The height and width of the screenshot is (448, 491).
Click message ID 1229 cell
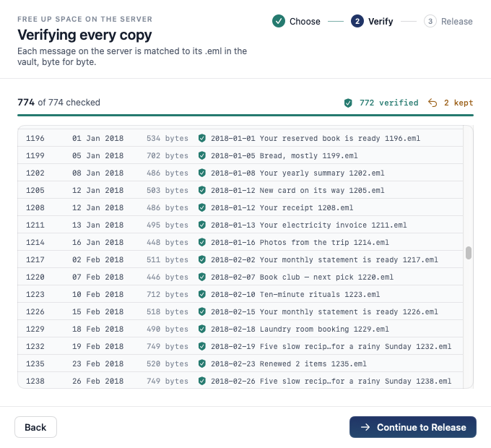(35, 329)
